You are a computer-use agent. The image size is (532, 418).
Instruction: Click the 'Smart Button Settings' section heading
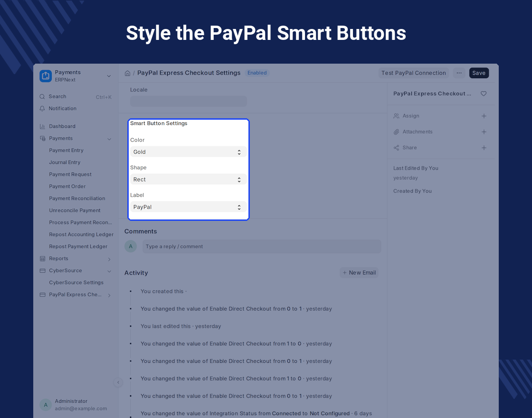[x=159, y=123]
